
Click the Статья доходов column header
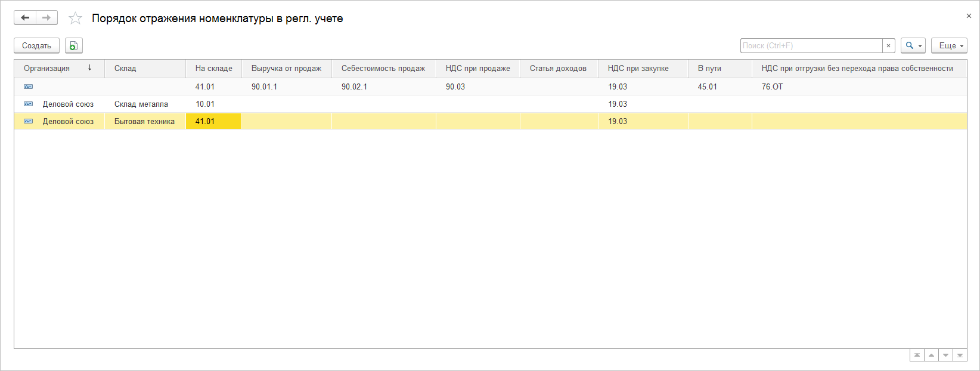click(x=559, y=68)
